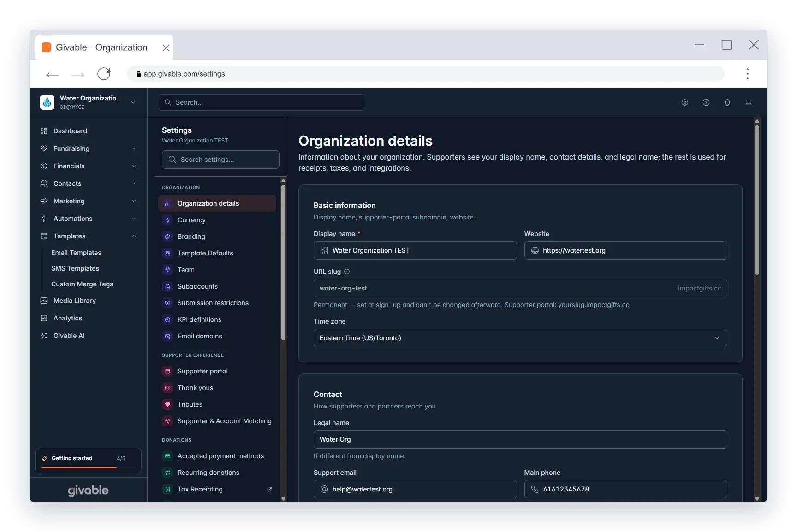Click the URL slug info icon
The width and height of the screenshot is (797, 532).
click(347, 272)
